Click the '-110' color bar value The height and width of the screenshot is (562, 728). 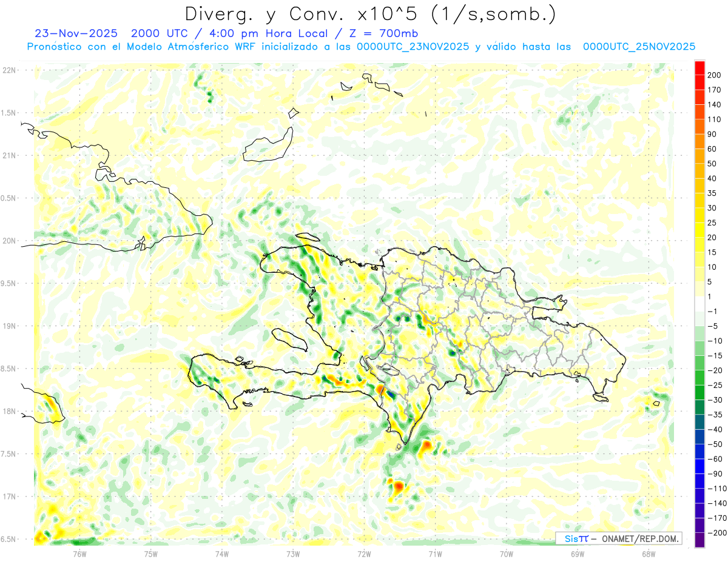click(x=717, y=489)
